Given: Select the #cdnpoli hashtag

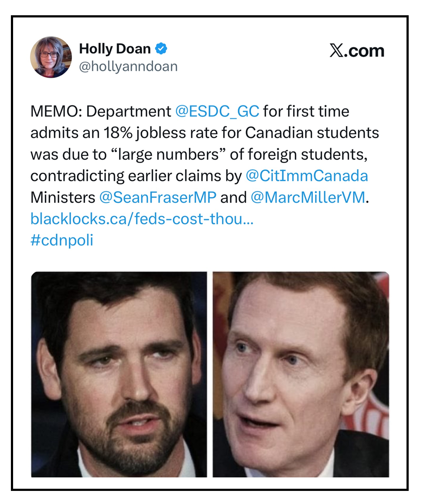Looking at the screenshot, I should tap(61, 240).
